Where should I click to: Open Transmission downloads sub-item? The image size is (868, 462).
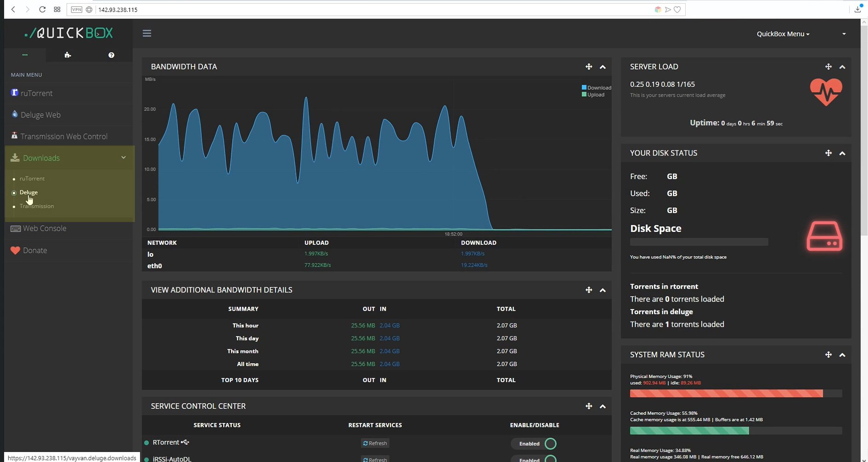point(36,206)
